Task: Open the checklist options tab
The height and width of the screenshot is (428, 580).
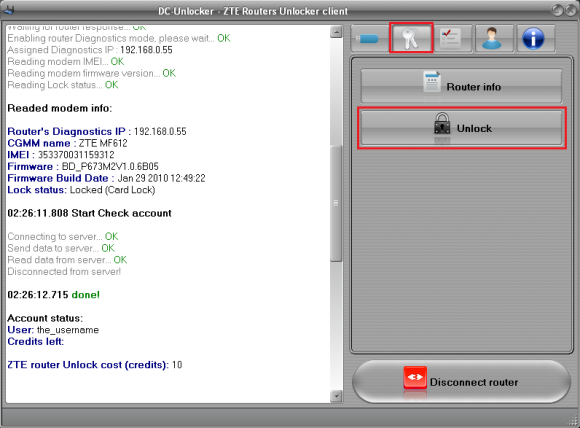Action: (x=453, y=38)
